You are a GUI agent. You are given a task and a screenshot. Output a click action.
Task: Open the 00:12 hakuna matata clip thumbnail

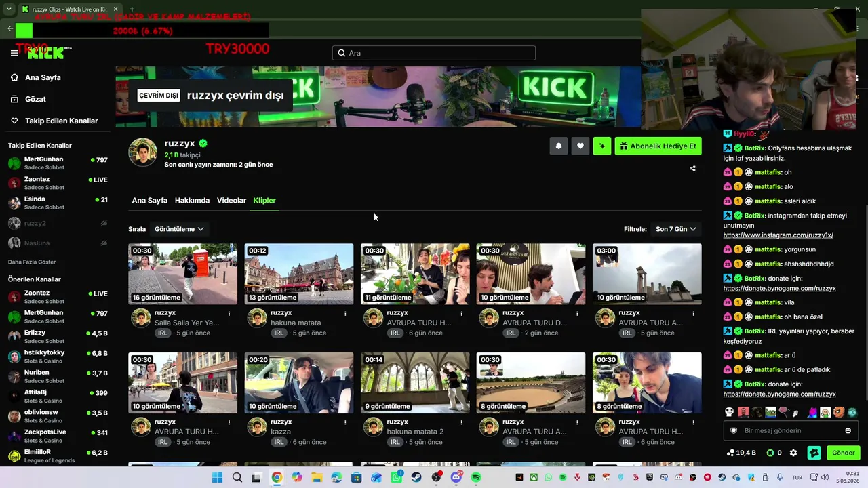coord(299,274)
